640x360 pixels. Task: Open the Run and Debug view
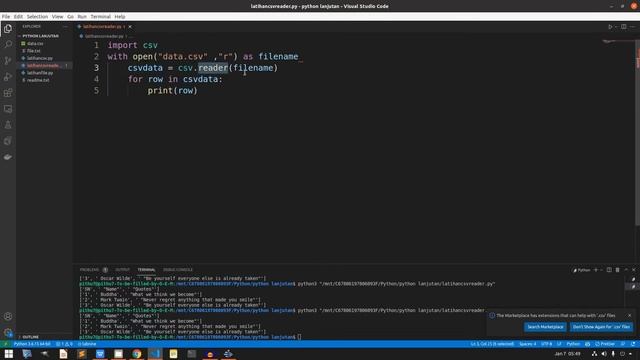8,77
